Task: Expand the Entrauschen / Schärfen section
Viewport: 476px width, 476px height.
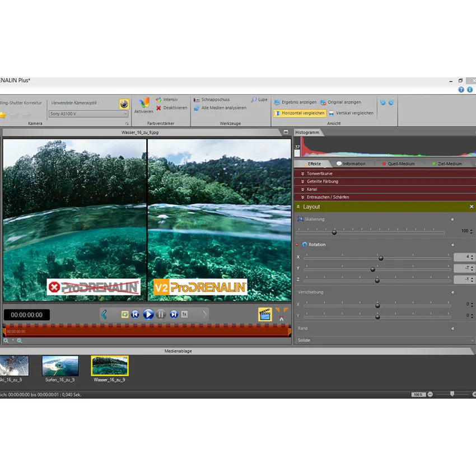Action: pos(385,197)
